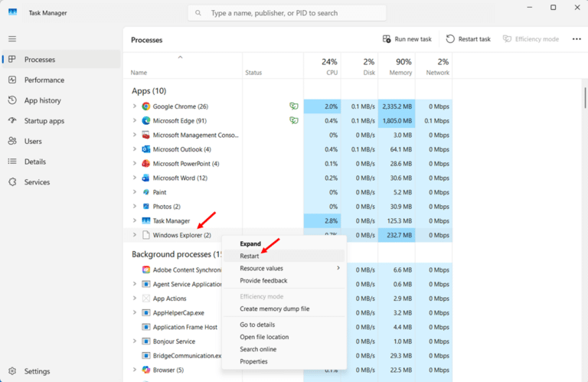This screenshot has height=382, width=588.
Task: Sort by the Disk column header
Action: 359,66
